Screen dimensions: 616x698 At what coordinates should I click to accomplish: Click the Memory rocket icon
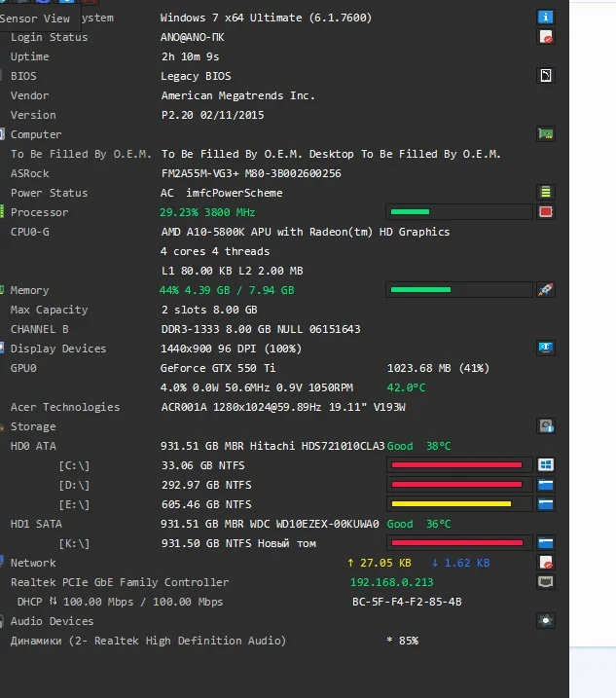[546, 290]
